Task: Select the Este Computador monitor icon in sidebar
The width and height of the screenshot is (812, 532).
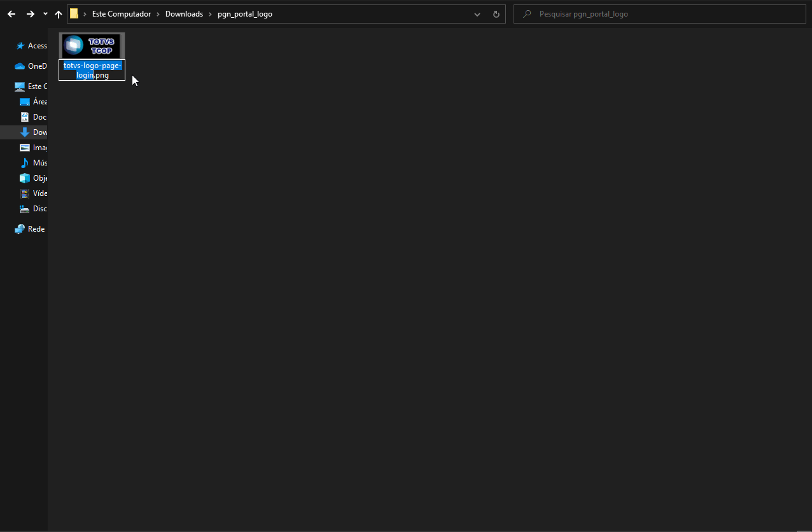Action: pos(20,87)
